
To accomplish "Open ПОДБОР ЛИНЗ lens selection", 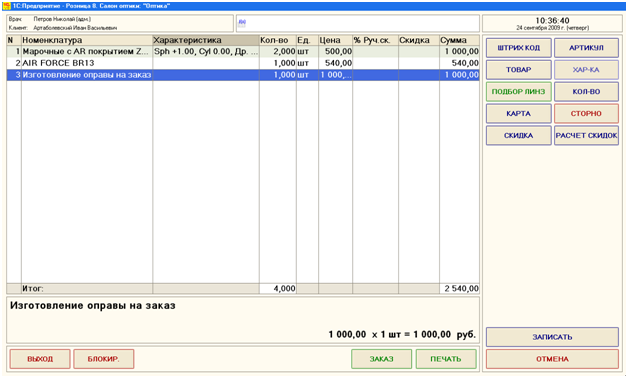I will [x=519, y=92].
